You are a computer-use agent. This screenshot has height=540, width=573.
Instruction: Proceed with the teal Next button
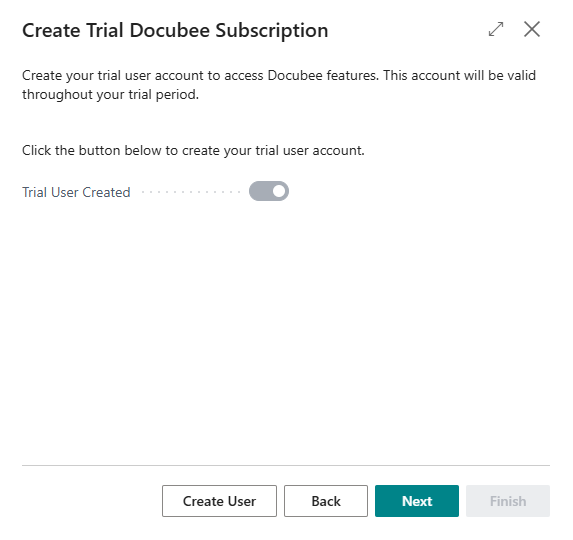point(417,501)
